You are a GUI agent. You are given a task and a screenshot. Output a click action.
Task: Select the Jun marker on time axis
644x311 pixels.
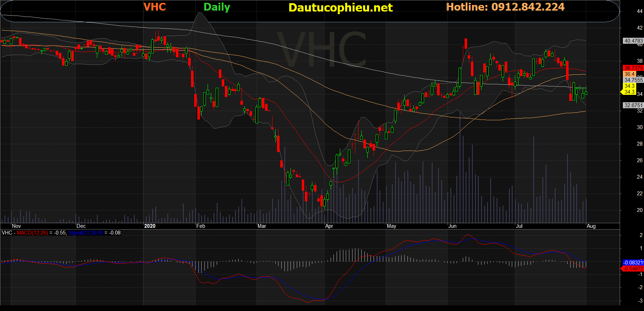click(452, 226)
